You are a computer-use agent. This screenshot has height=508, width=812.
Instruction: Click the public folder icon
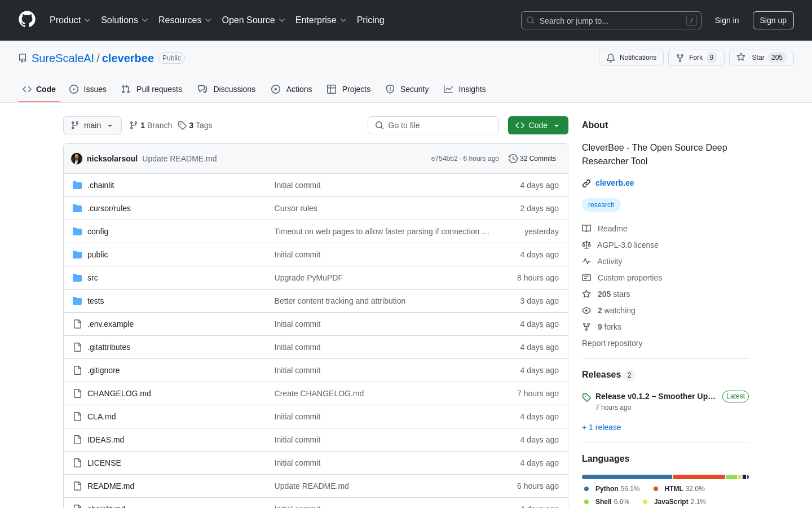77,255
